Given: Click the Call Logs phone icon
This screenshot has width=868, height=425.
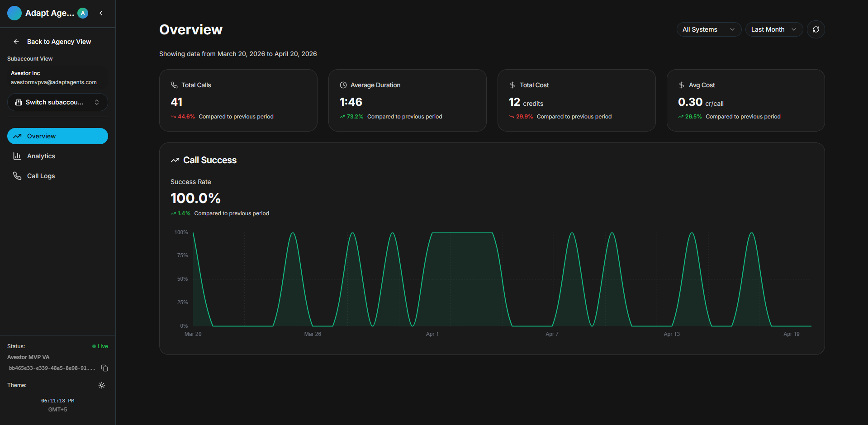Looking at the screenshot, I should [17, 176].
